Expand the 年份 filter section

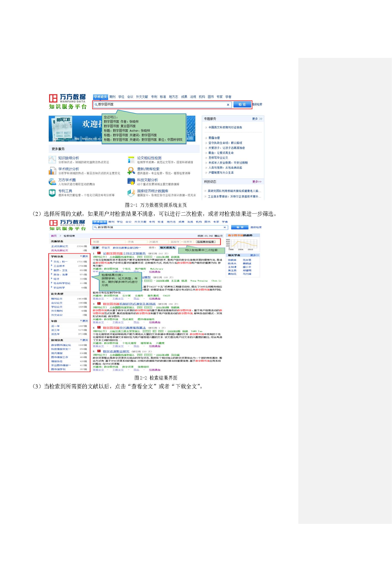(x=84, y=321)
